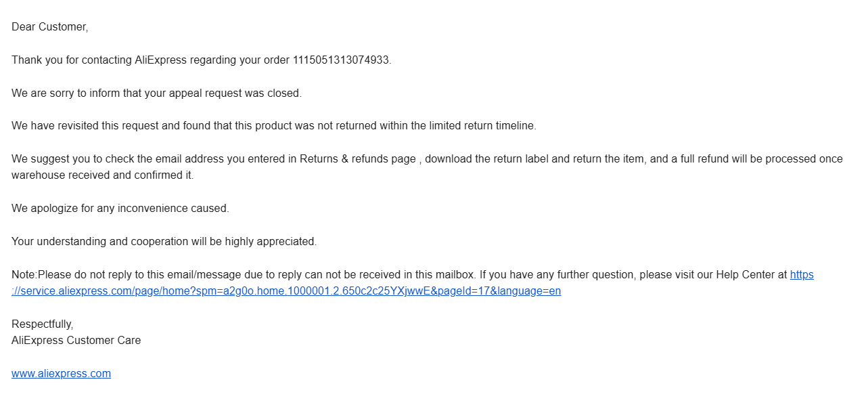Click "warehouse received and confirmed it" line
This screenshot has width=868, height=407.
pos(101,175)
